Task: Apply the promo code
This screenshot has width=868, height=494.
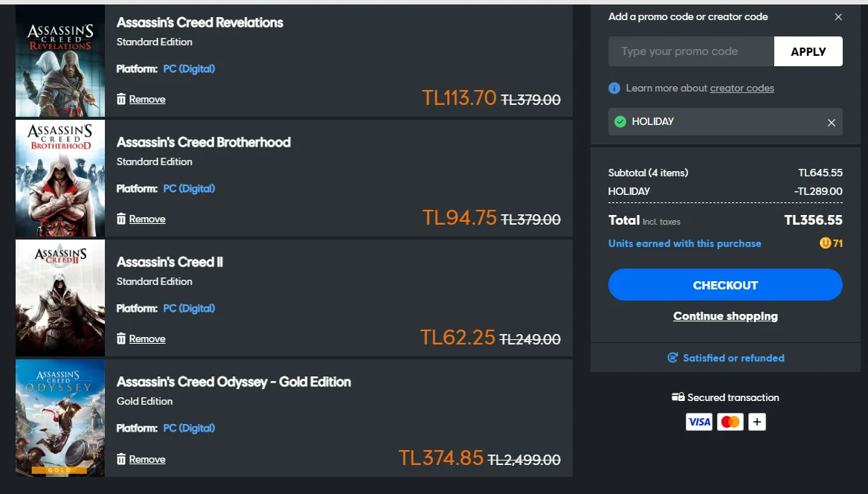Action: (808, 51)
